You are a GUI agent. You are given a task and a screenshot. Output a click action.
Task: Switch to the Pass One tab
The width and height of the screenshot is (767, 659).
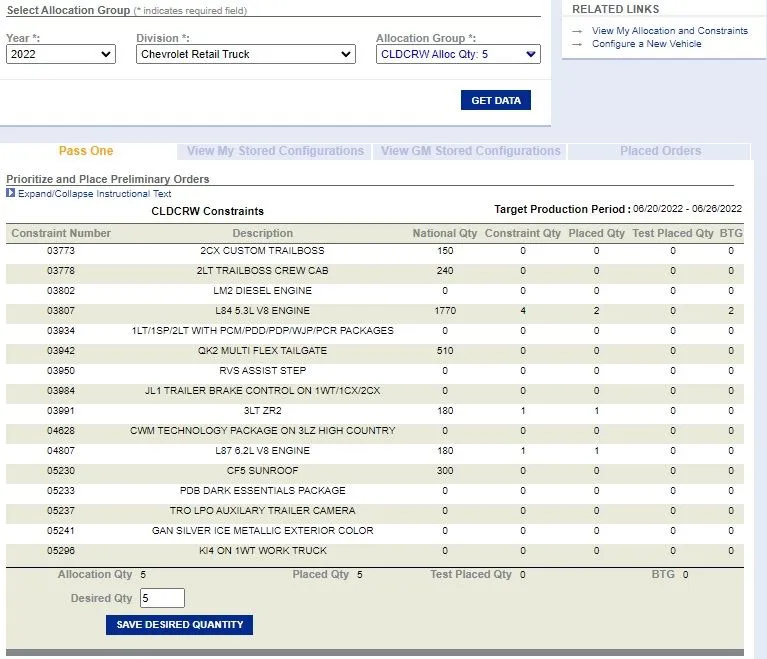click(x=86, y=151)
